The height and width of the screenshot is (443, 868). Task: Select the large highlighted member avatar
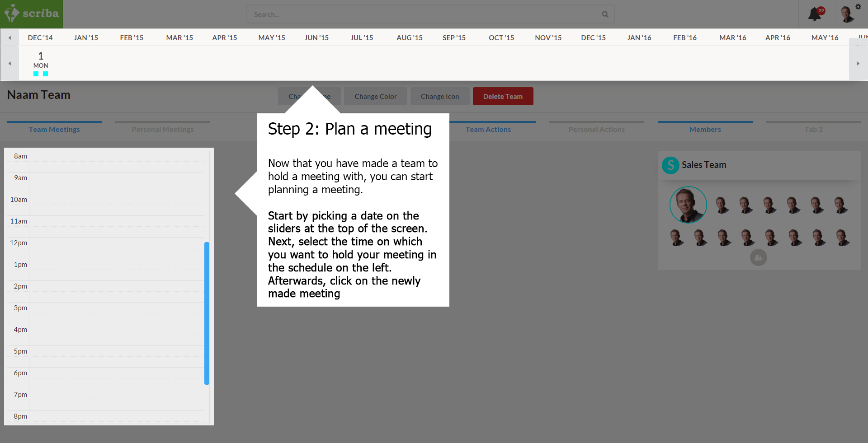tap(688, 205)
